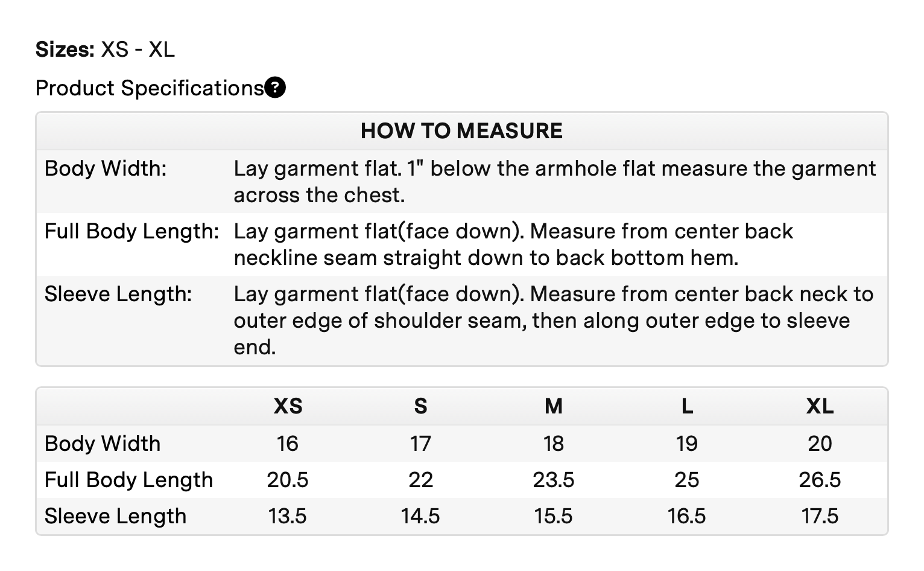Select the XL sleeve length value 17.5
This screenshot has height=571, width=924.
tap(820, 516)
